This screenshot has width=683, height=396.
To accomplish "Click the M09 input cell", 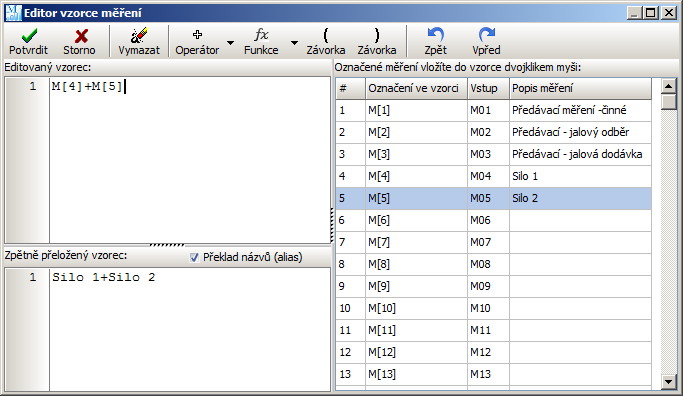I will 488,286.
